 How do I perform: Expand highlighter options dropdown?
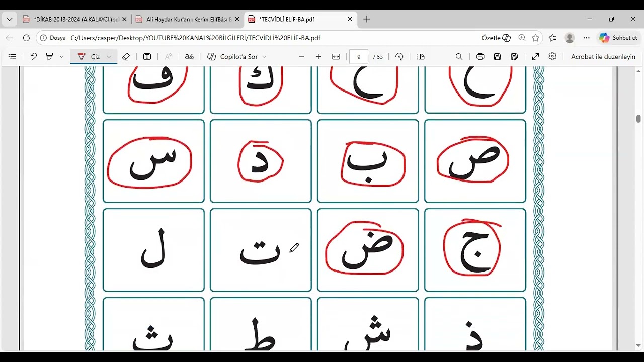(x=61, y=57)
